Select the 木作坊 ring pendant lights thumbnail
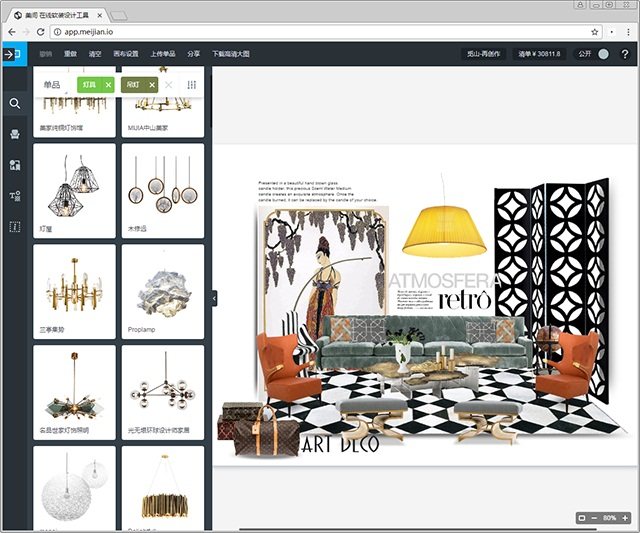The width and height of the screenshot is (640, 533). coord(163,191)
